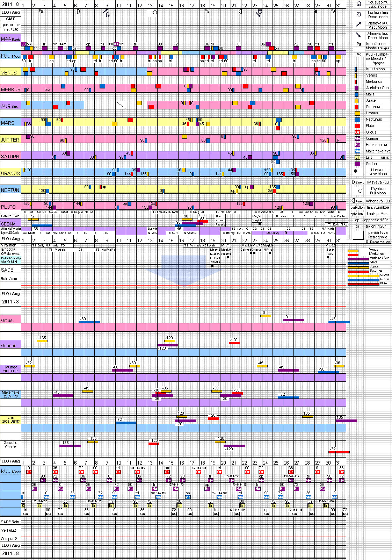Select the descending Moon arrow in the legend

pyautogui.click(x=359, y=35)
